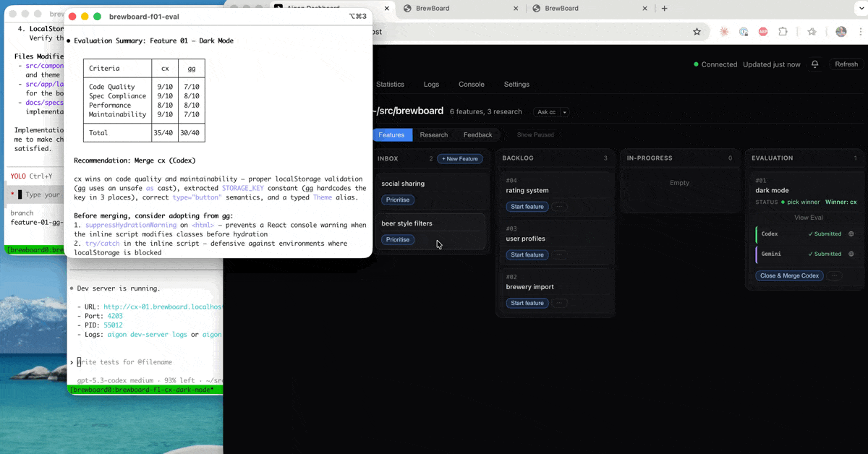This screenshot has width=868, height=454.
Task: Click the bookmark star in the address bar
Action: (697, 32)
